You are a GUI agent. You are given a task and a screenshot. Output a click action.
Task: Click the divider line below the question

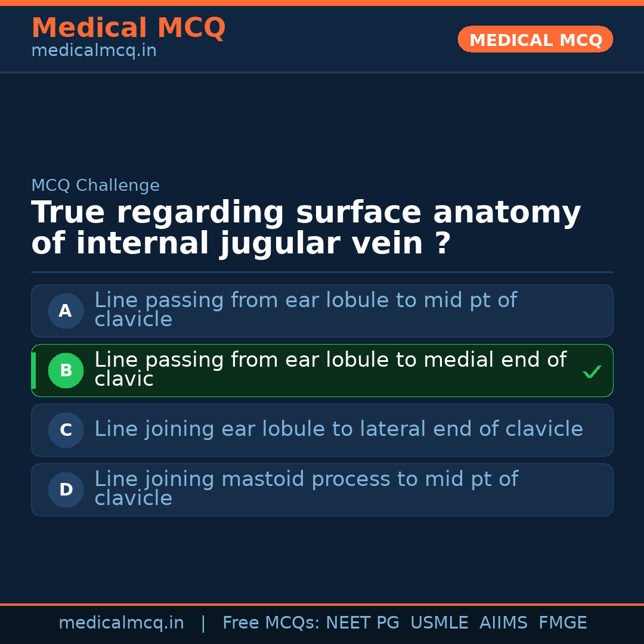coord(322,273)
